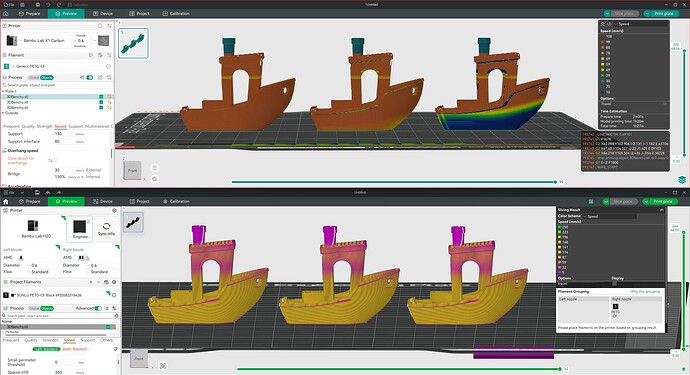Switch to Global in the bottom Process toggle
The width and height of the screenshot is (690, 375).
coord(33,309)
